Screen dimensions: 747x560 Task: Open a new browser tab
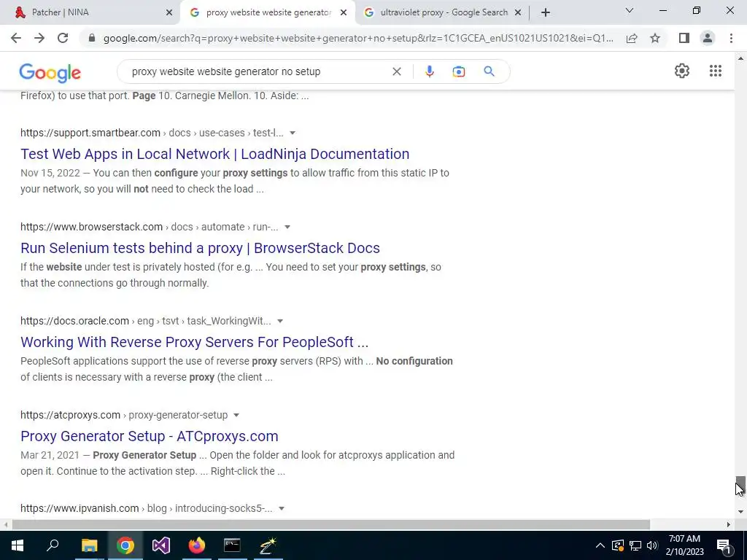point(546,12)
